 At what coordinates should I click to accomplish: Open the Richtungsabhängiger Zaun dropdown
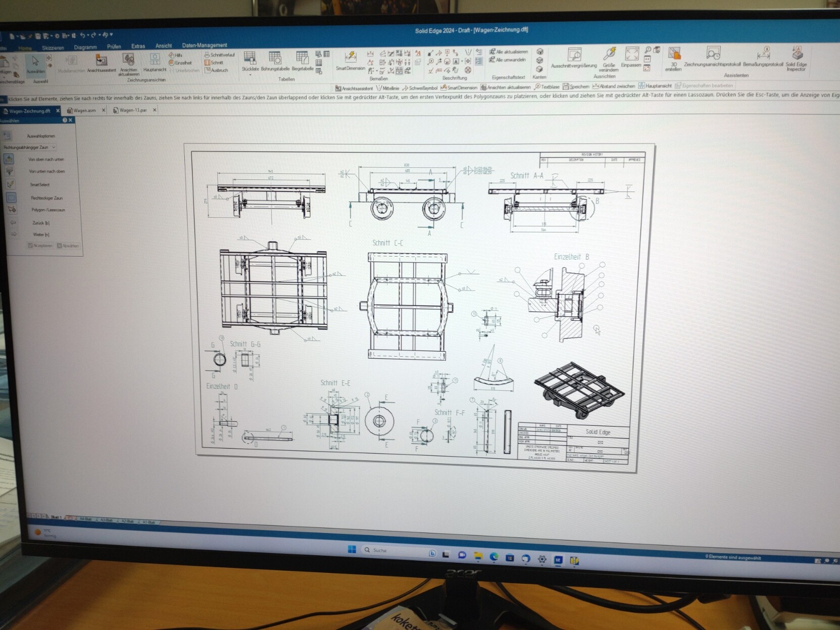30,147
